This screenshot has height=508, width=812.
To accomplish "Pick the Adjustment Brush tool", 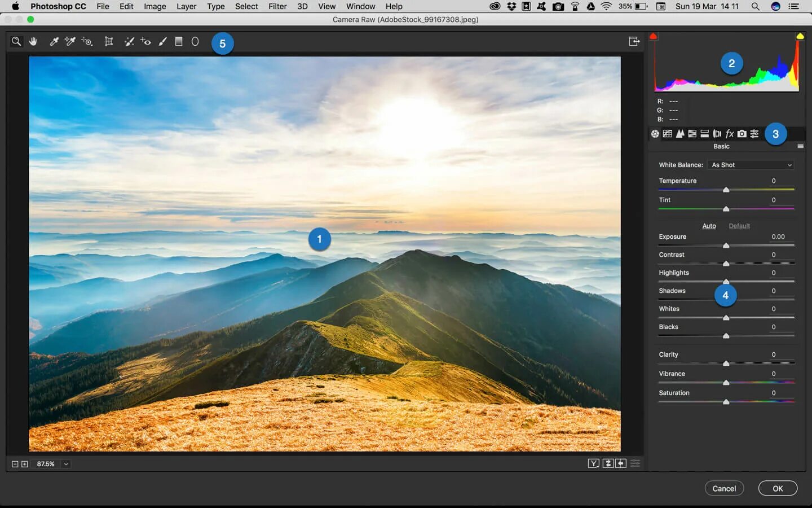I will click(x=162, y=41).
